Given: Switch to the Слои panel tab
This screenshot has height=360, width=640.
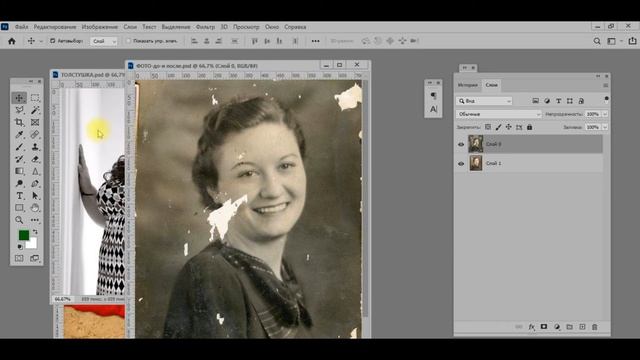Looking at the screenshot, I should pyautogui.click(x=491, y=85).
